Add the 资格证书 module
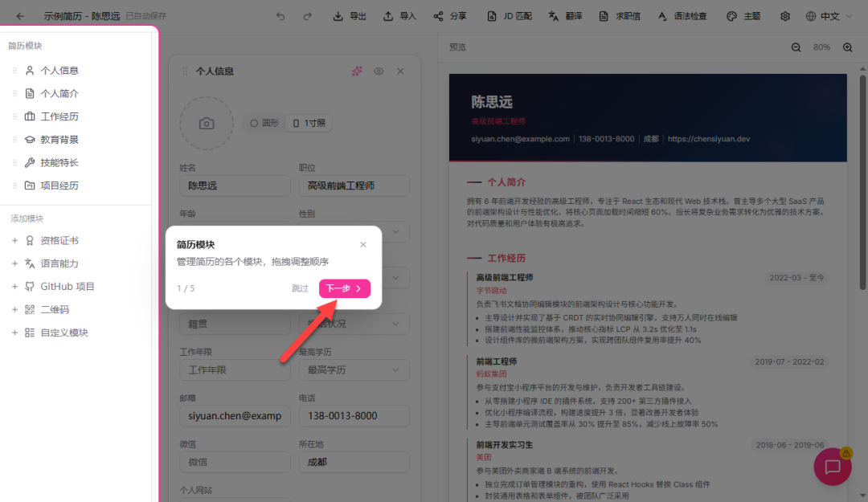Image resolution: width=868 pixels, height=502 pixels. [x=59, y=240]
